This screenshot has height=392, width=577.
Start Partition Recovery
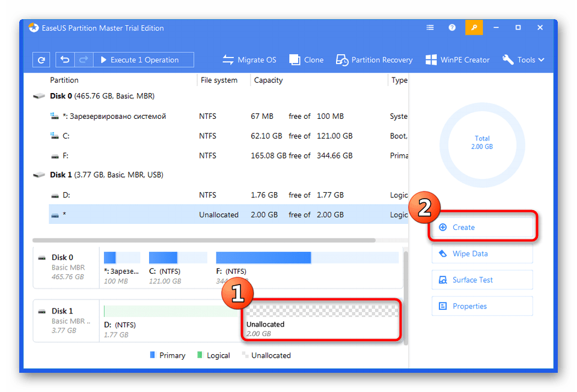374,60
